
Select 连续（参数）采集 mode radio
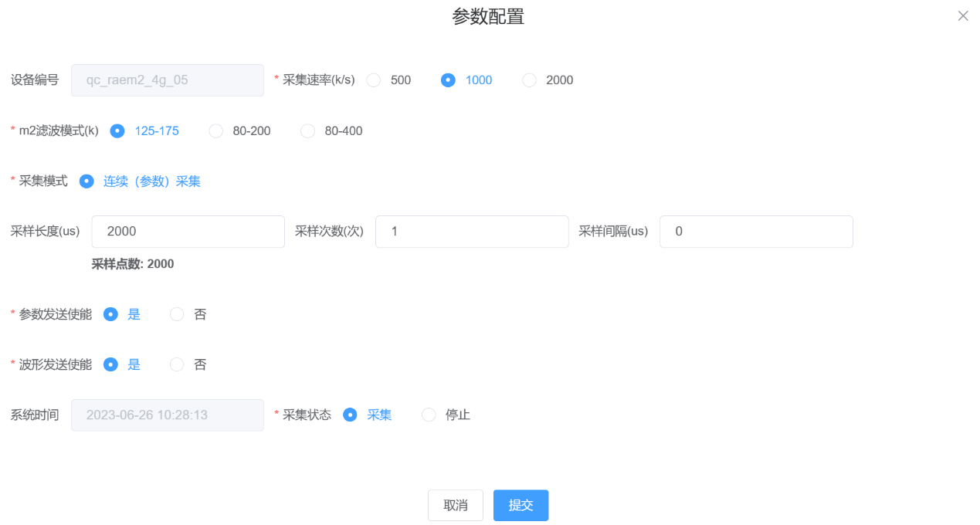(x=140, y=181)
